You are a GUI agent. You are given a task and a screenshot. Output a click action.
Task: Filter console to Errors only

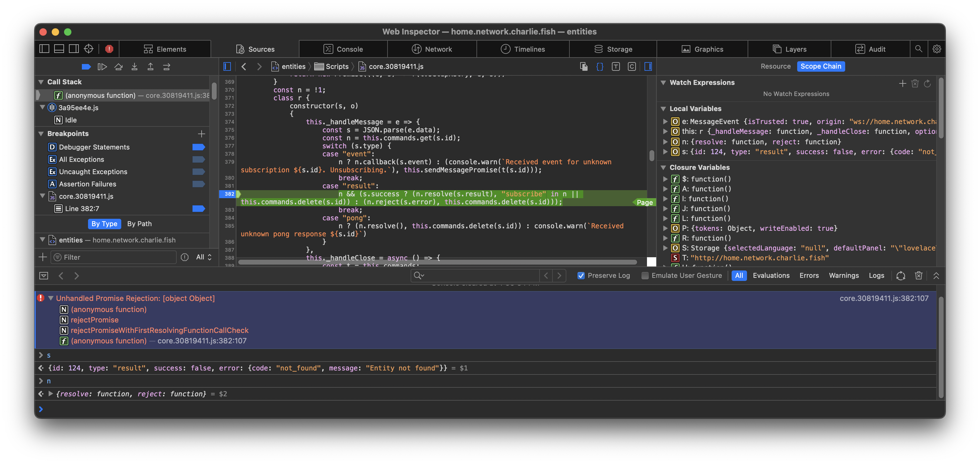click(x=809, y=275)
